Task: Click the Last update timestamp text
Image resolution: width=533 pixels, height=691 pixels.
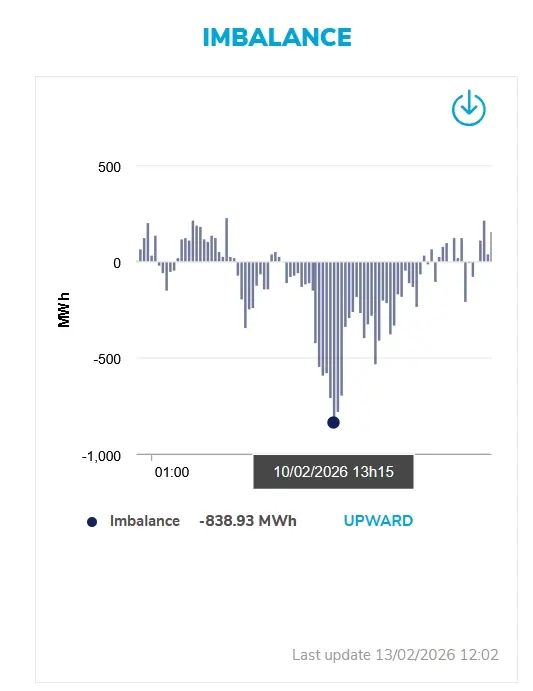Action: coord(395,655)
